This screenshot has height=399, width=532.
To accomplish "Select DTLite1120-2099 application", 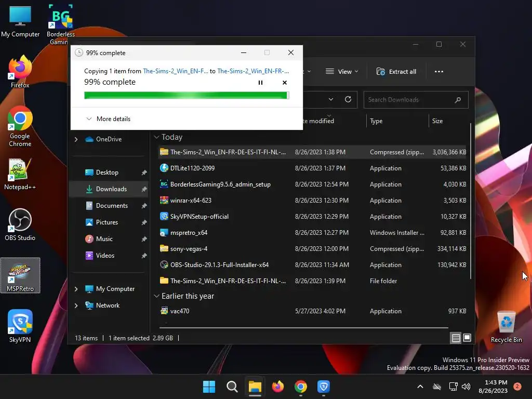I will [x=313, y=168].
